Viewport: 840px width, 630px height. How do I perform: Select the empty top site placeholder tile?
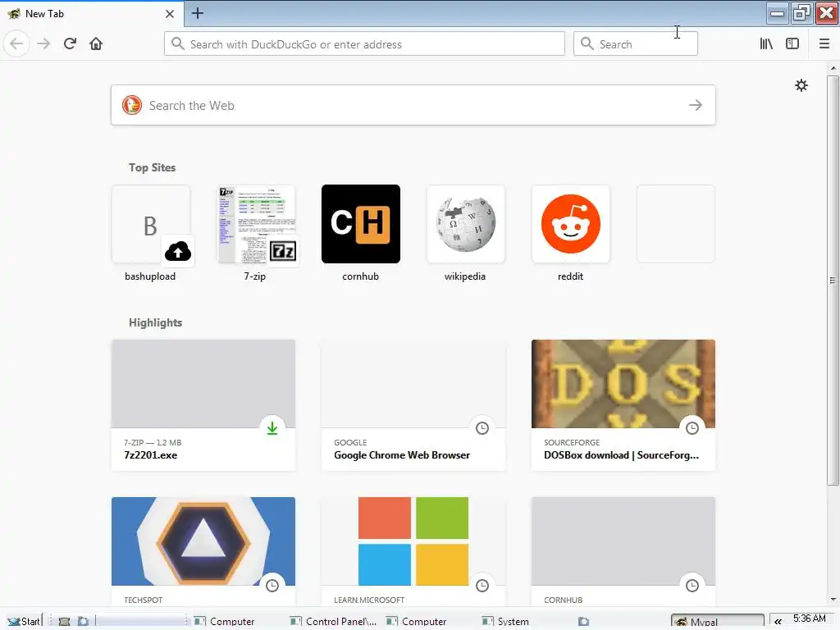[676, 224]
